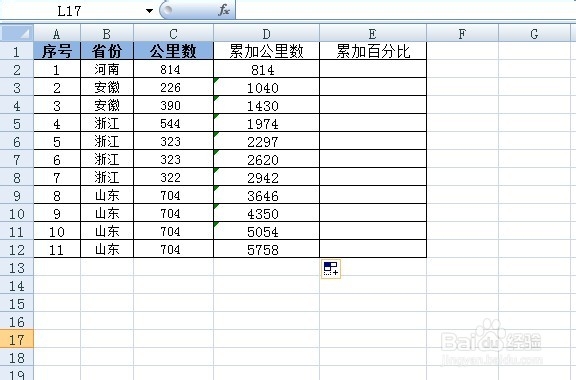Select cumulative cell showing 3646
Screen dimensions: 576x380
point(267,195)
